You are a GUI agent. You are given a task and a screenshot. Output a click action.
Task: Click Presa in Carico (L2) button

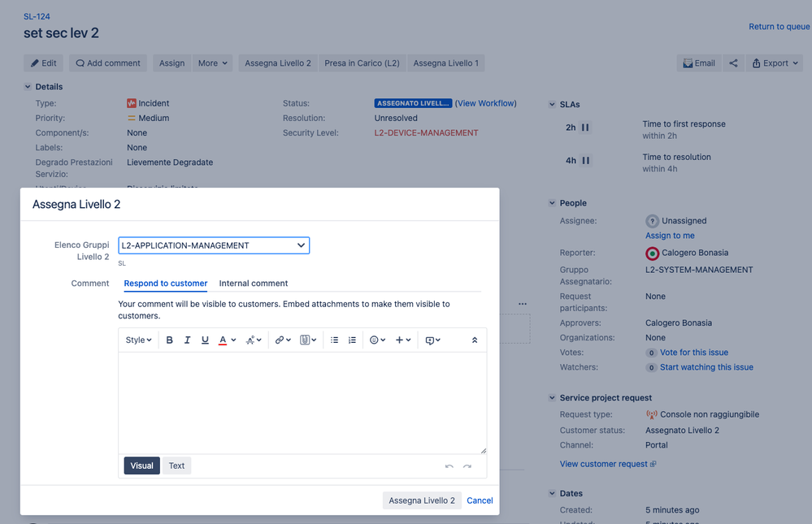[362, 63]
